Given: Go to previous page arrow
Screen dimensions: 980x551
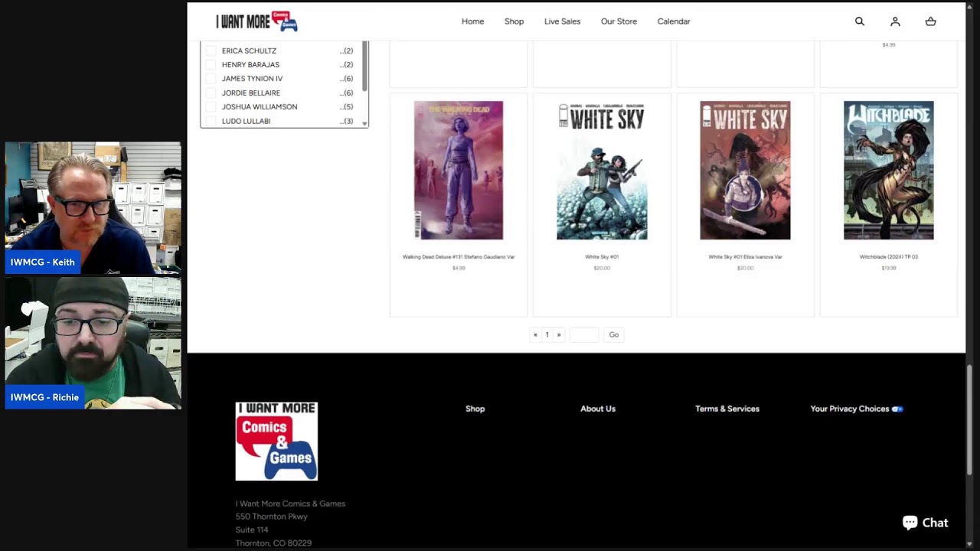Looking at the screenshot, I should pyautogui.click(x=535, y=334).
